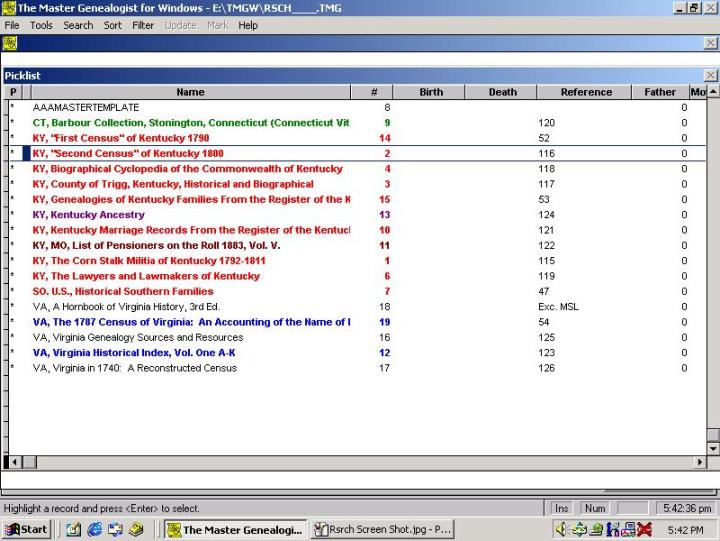Select KY, "First Census" of Kentucky 1790
720x541 pixels.
tap(357, 138)
